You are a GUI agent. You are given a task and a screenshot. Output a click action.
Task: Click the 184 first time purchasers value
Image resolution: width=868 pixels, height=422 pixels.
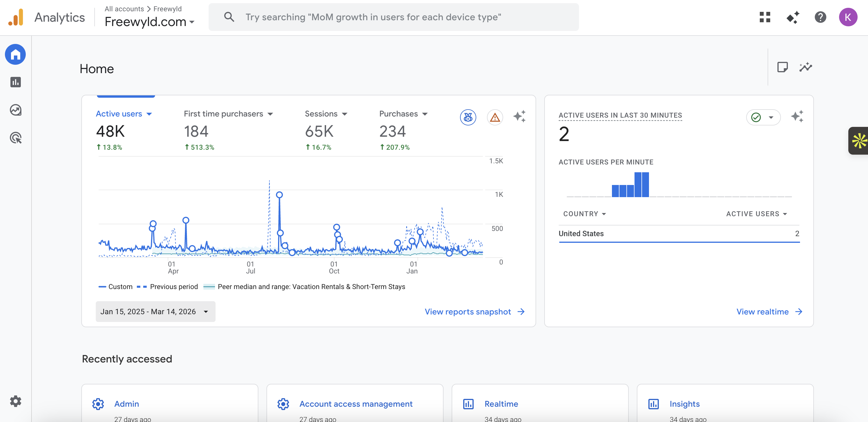tap(196, 131)
